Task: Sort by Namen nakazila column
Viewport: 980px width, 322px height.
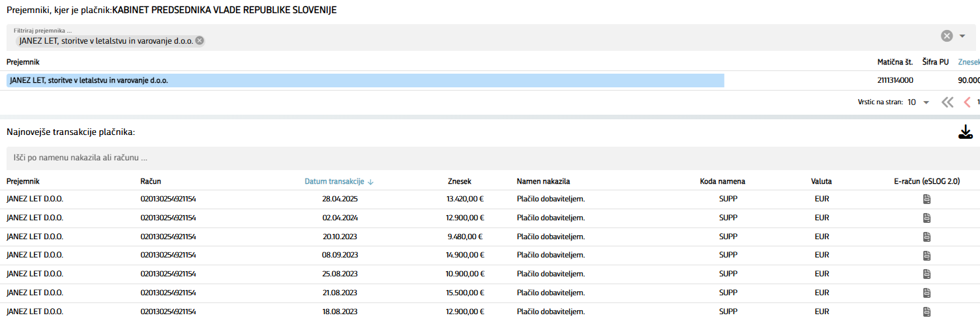Action: (x=544, y=181)
